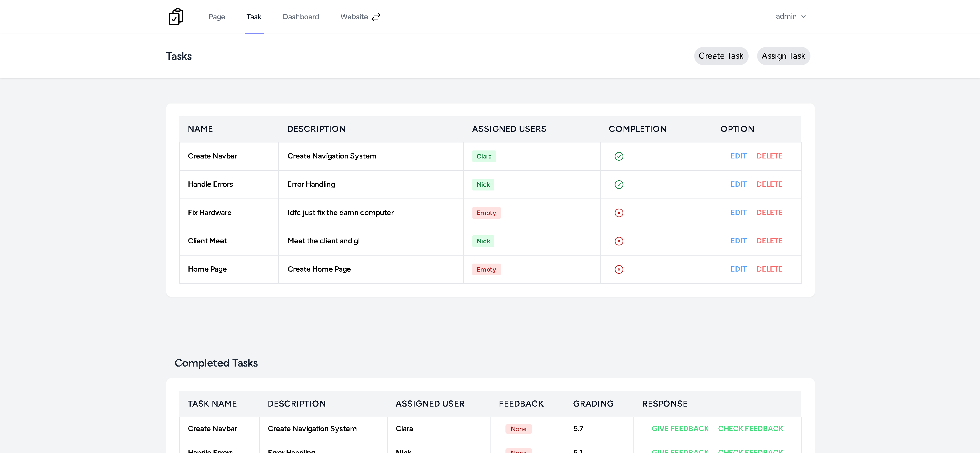Open the Page tab
This screenshot has width=980, height=453.
(x=216, y=16)
